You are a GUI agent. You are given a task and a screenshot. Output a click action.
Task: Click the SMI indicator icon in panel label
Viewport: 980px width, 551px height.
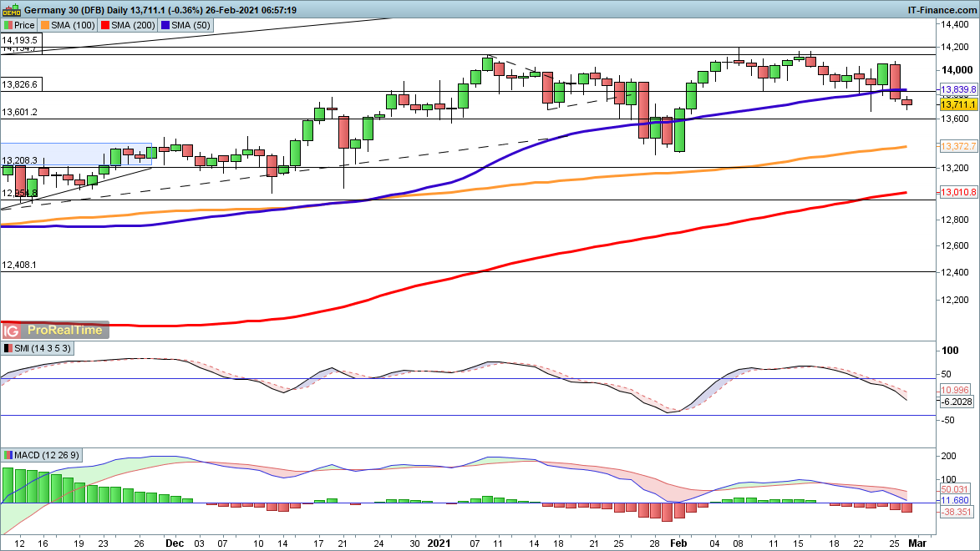click(x=8, y=348)
